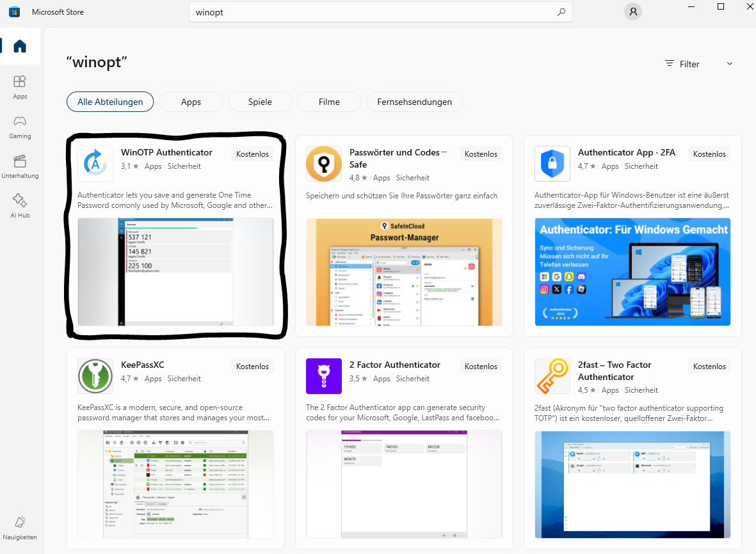The height and width of the screenshot is (554, 756).
Task: Open the AI Hub sidebar item
Action: pos(20,206)
